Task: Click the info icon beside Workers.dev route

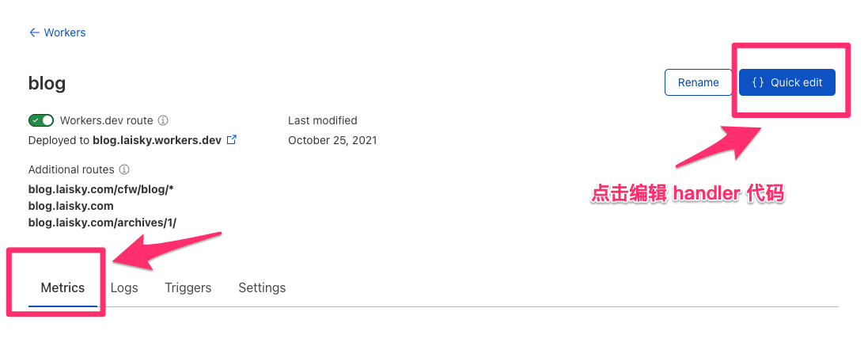Action: coord(163,121)
